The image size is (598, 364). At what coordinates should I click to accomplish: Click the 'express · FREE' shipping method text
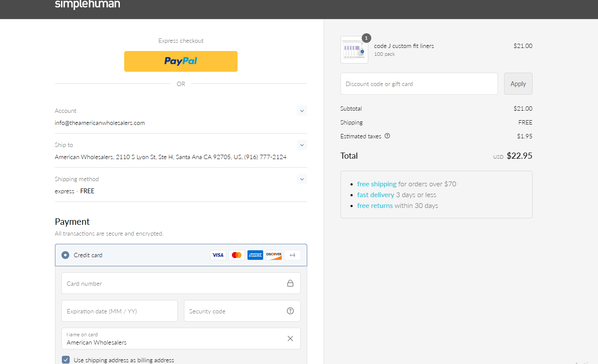(x=74, y=191)
